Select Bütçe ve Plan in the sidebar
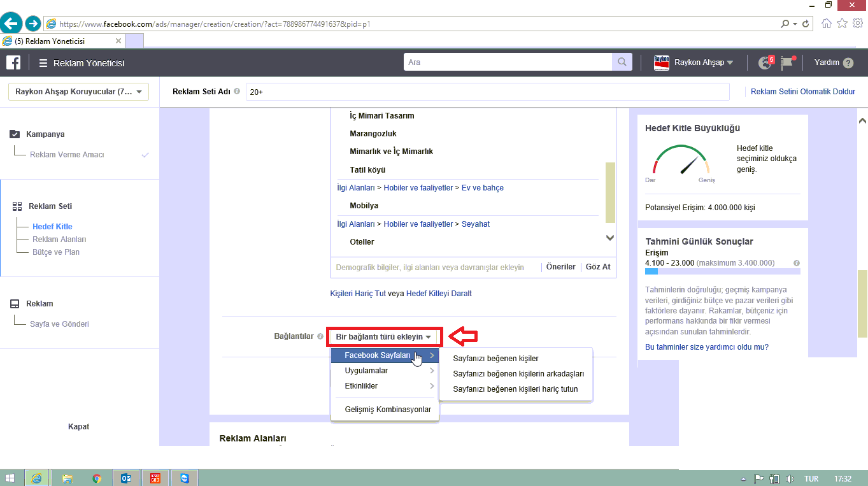868x486 pixels. (56, 252)
